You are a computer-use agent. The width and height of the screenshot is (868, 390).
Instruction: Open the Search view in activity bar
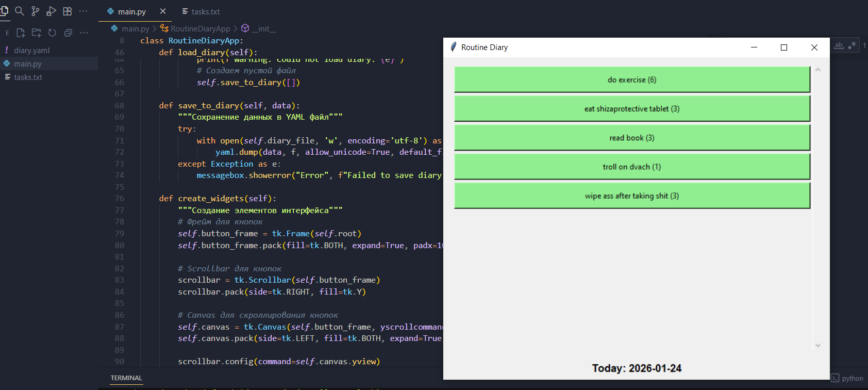click(x=20, y=11)
